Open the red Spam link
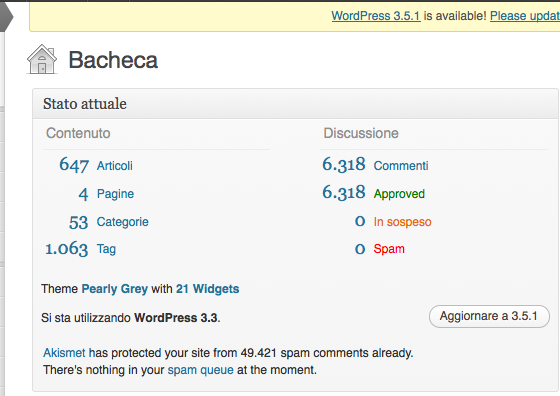 point(389,249)
